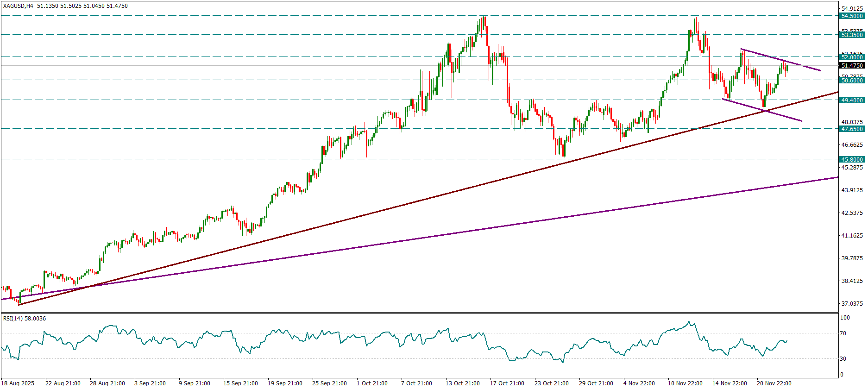Viewport: 868px width, 389px height.
Task: Select the RSI 70 overbought level label
Action: tap(843, 333)
